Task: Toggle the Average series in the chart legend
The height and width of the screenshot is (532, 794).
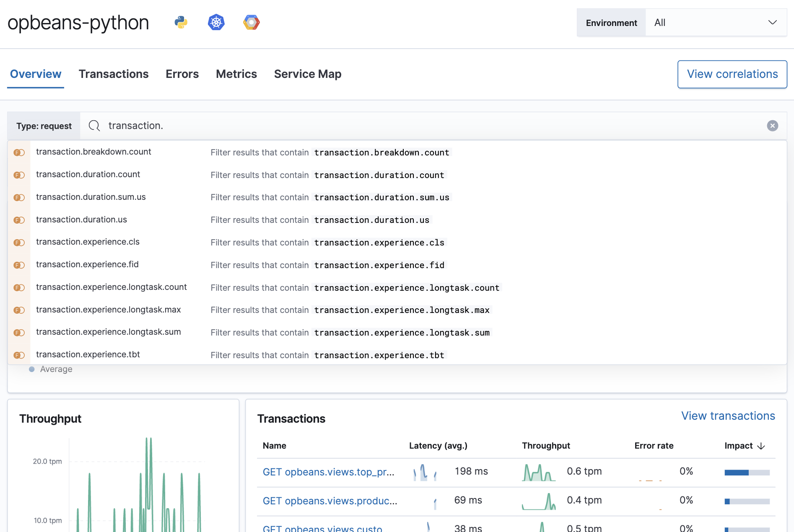Action: click(50, 369)
